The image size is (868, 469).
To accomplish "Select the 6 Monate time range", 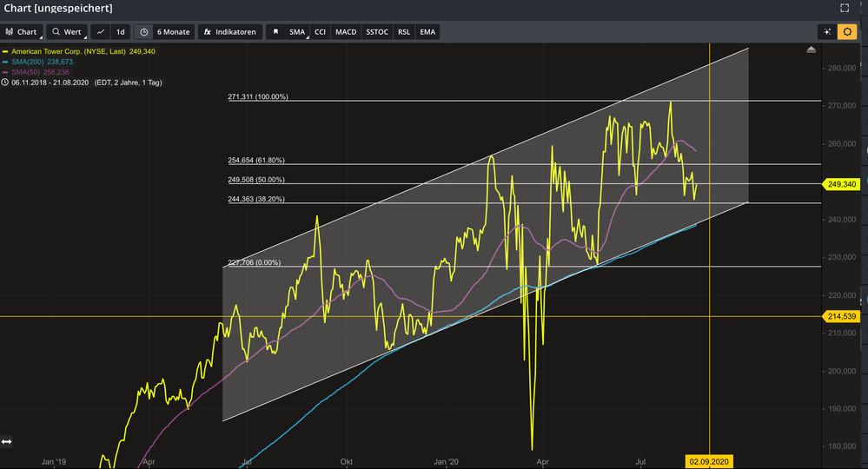I will [173, 32].
